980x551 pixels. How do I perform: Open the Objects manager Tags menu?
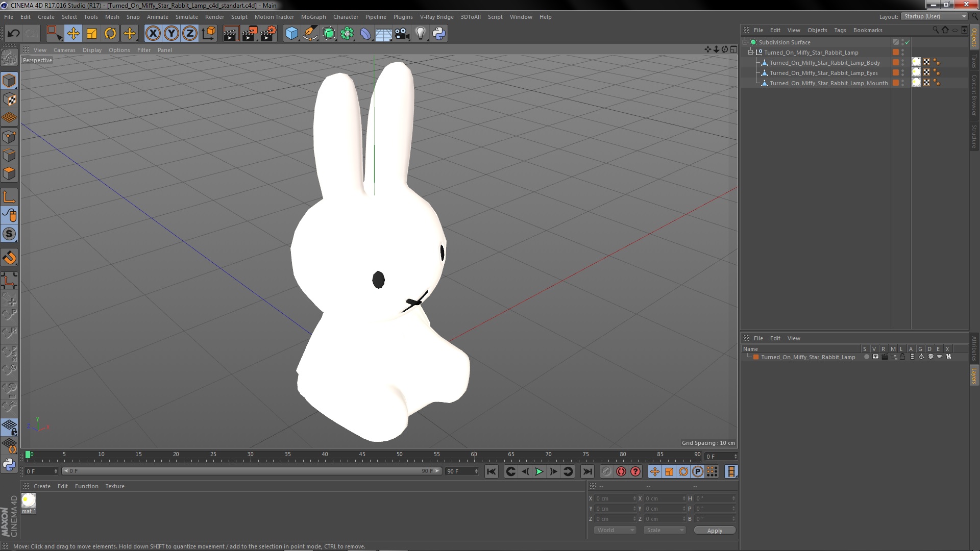[840, 30]
